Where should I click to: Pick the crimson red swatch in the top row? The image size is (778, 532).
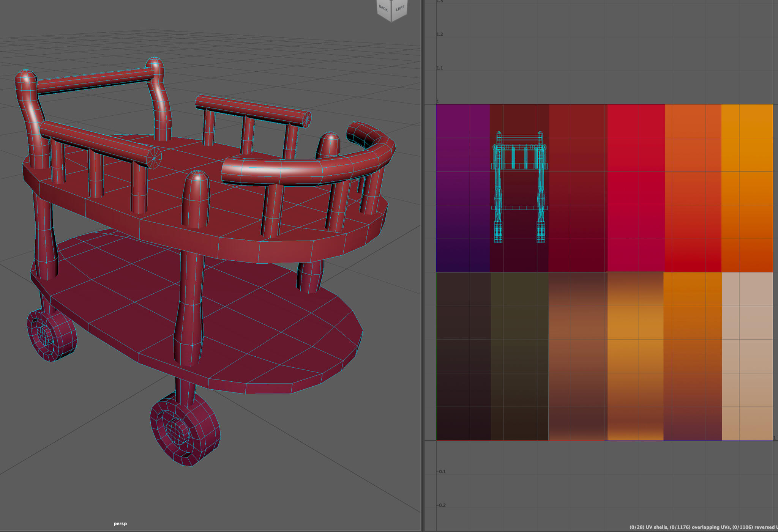pyautogui.click(x=636, y=188)
